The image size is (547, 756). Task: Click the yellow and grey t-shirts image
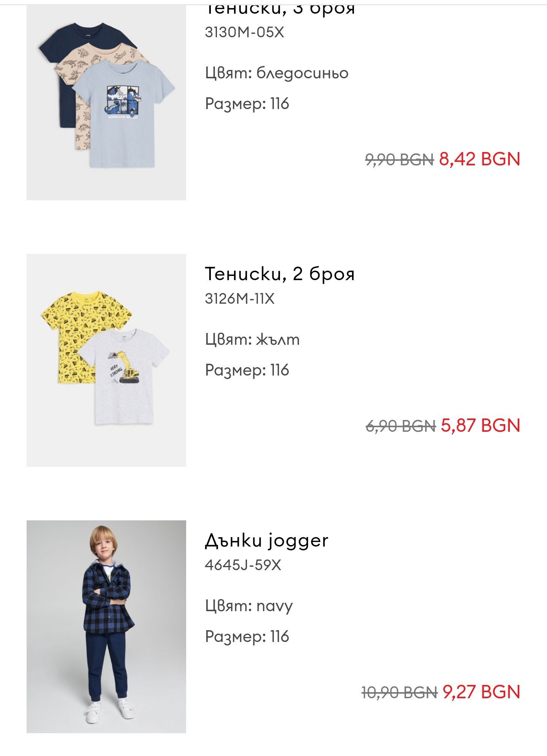click(106, 360)
